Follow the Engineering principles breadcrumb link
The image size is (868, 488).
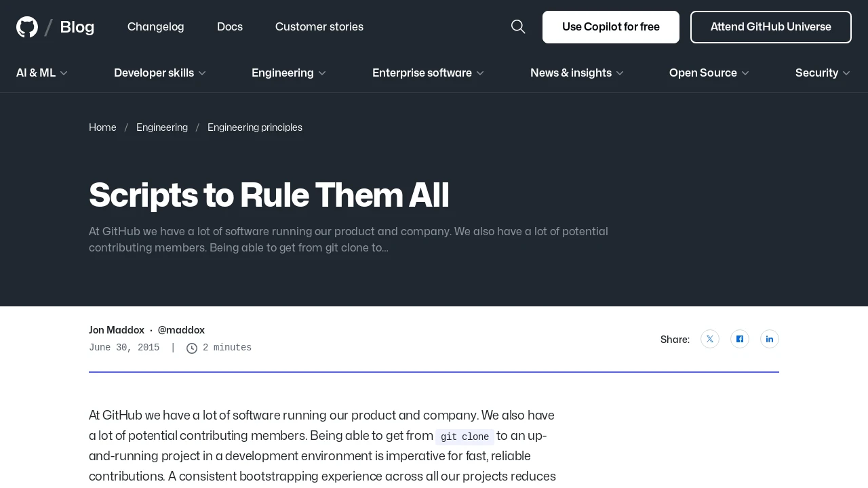pos(255,127)
